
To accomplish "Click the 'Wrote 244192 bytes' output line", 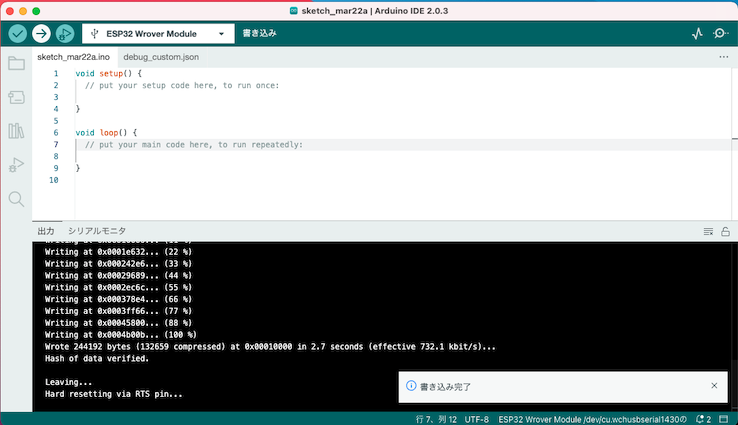I will (270, 347).
